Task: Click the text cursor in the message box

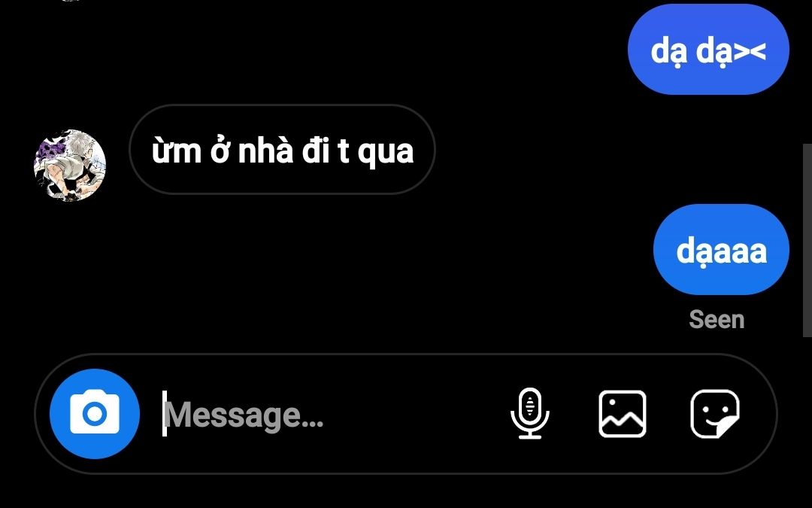Action: 165,414
